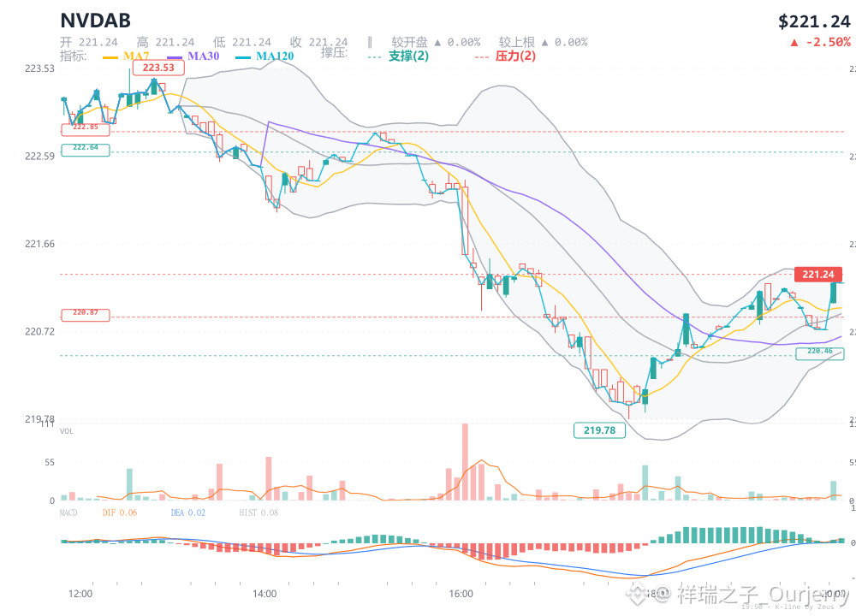
Task: Click the 指标 indicator label
Action: tap(73, 56)
